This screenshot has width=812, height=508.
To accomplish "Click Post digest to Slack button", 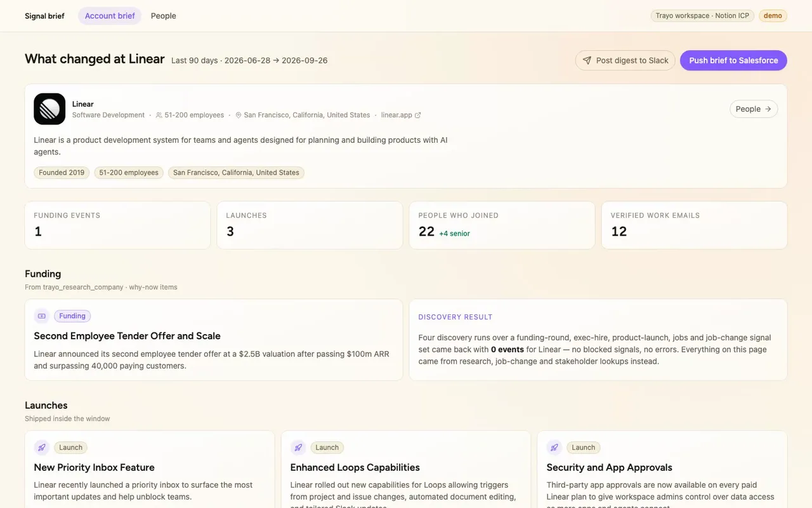I will click(625, 60).
